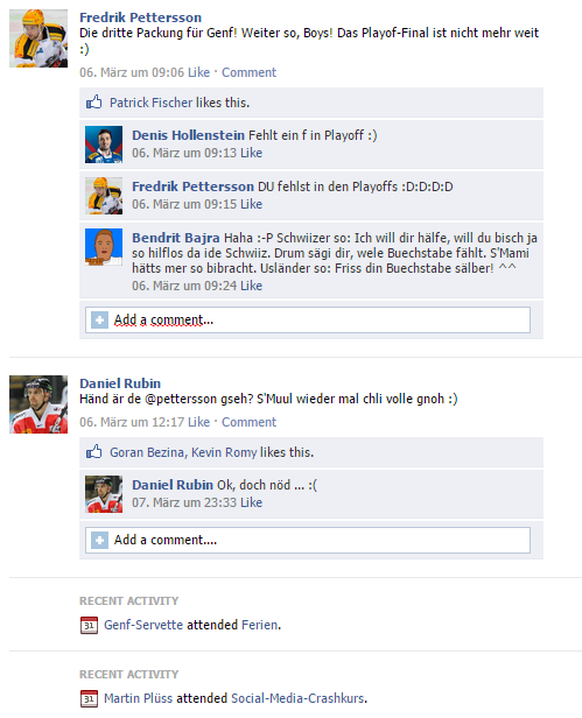The image size is (582, 718).
Task: Like Fredrik Pettersson's post from 09:06
Action: click(x=199, y=72)
